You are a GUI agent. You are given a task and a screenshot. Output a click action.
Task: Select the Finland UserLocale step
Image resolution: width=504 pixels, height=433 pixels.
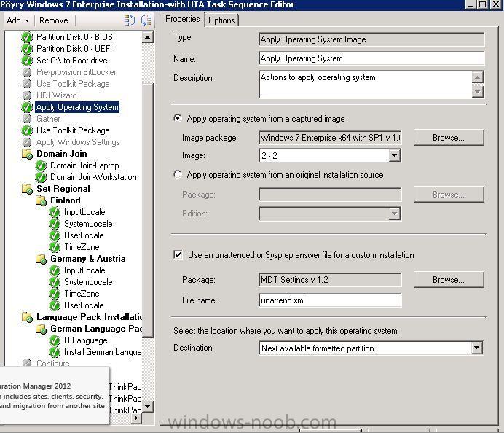[x=84, y=235]
